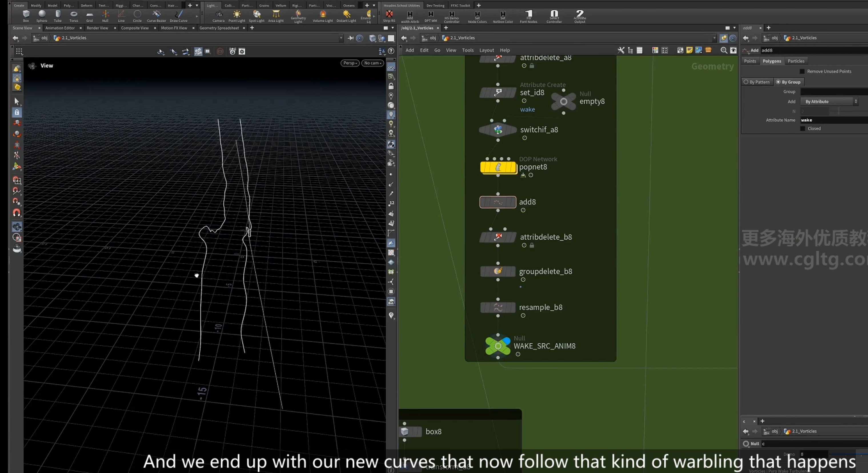Click the WAKE_SRC_ANIM8 null node

tap(498, 346)
